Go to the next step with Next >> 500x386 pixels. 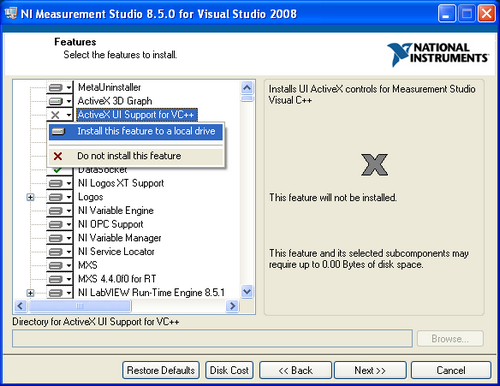370,370
